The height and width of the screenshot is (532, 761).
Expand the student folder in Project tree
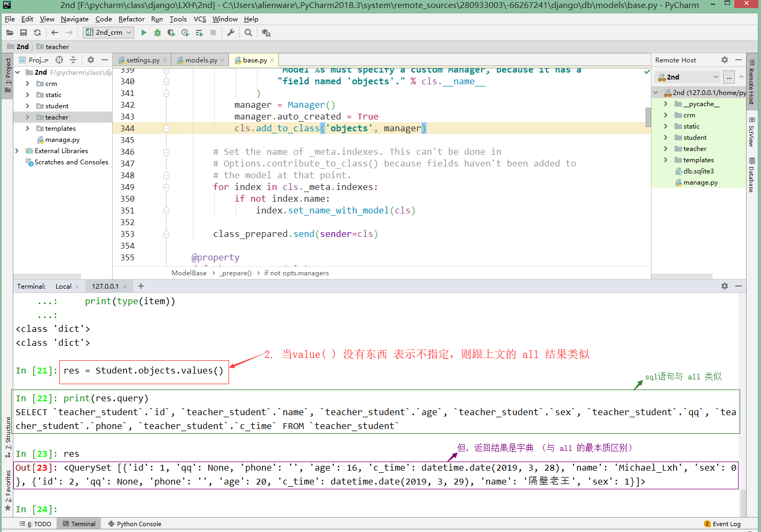coord(28,106)
